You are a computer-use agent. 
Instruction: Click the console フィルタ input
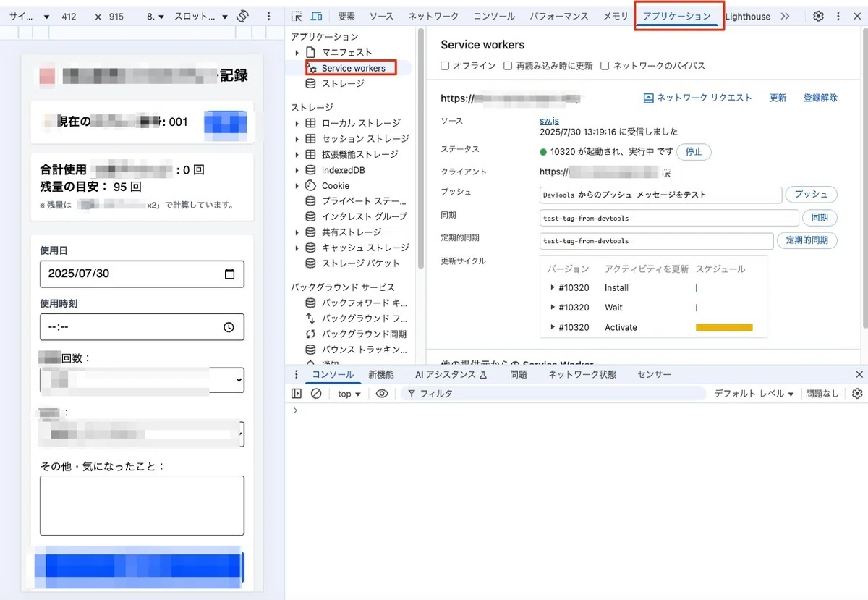click(x=553, y=394)
